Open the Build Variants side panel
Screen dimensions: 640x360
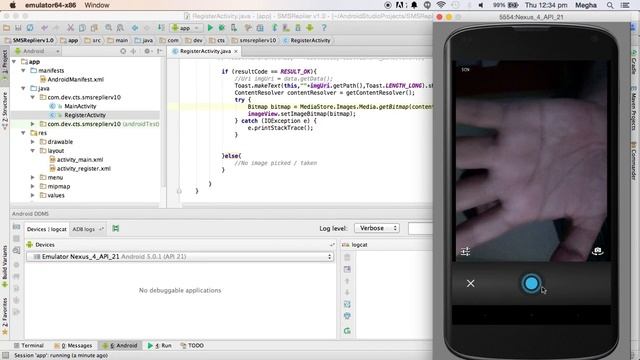click(x=5, y=267)
